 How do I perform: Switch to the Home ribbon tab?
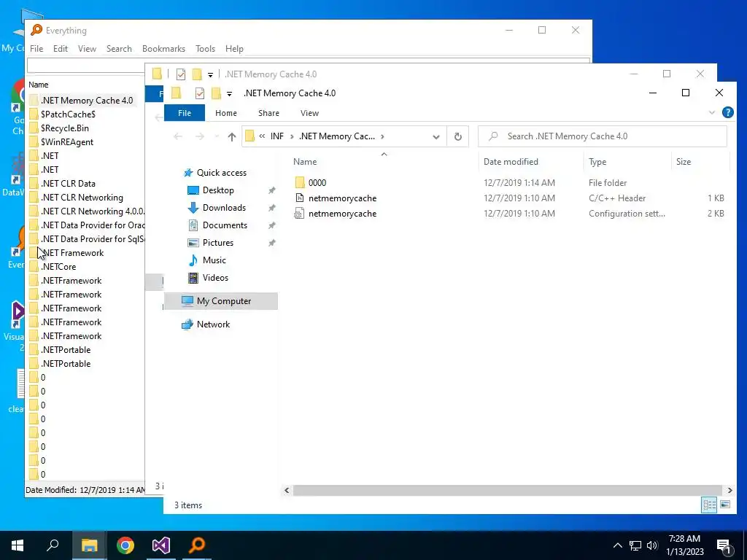pyautogui.click(x=226, y=113)
